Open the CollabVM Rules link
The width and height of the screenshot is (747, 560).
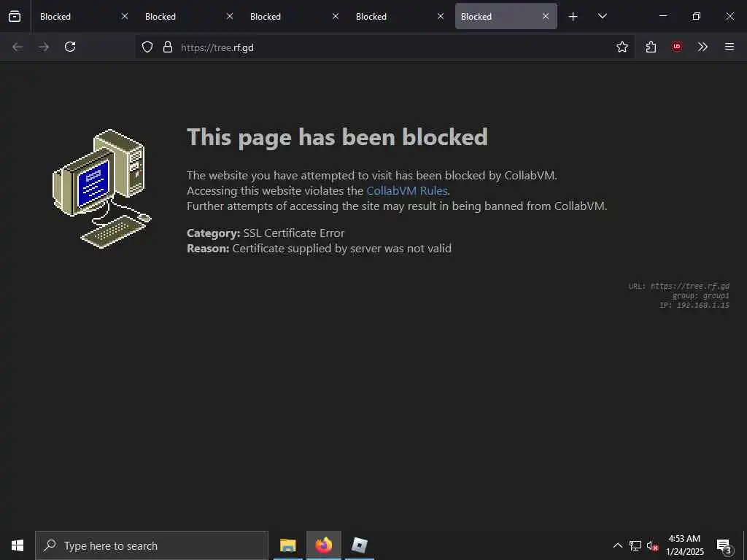407,190
